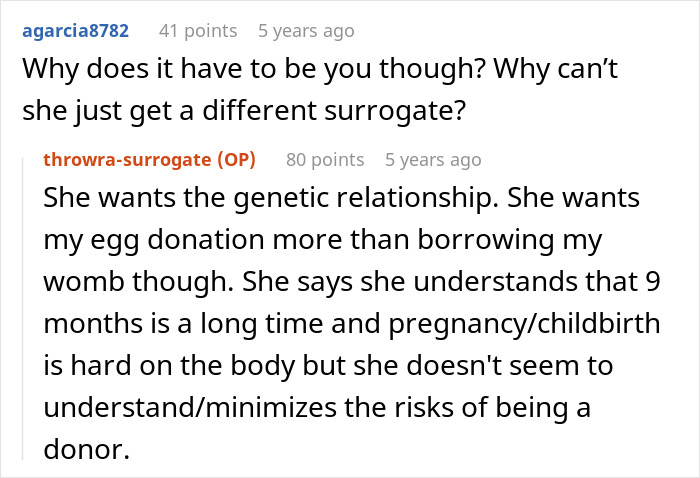Click the final word 'donor.' in the reply

click(x=86, y=451)
